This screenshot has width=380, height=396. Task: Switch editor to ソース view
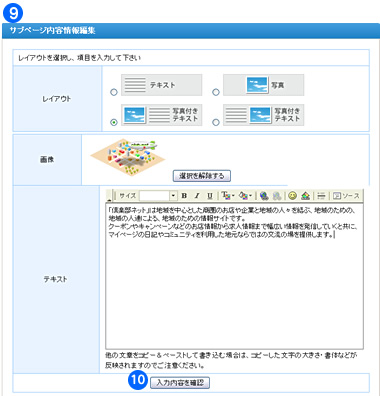tap(347, 196)
